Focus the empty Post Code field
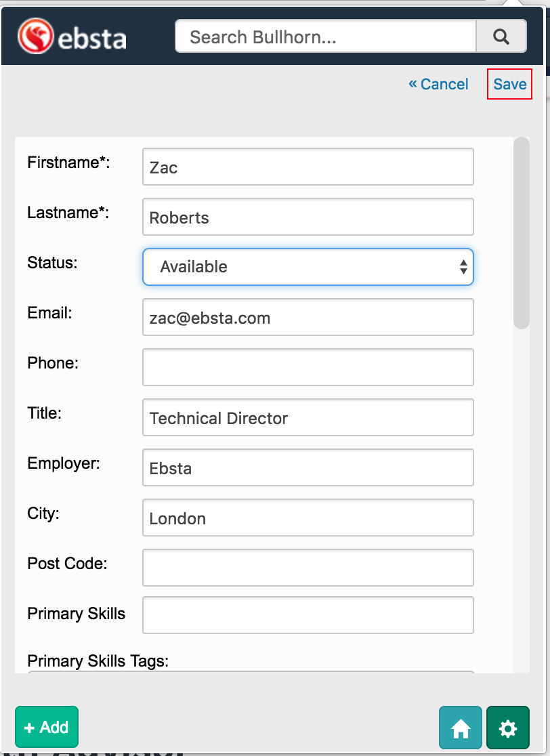This screenshot has width=550, height=756. point(308,568)
